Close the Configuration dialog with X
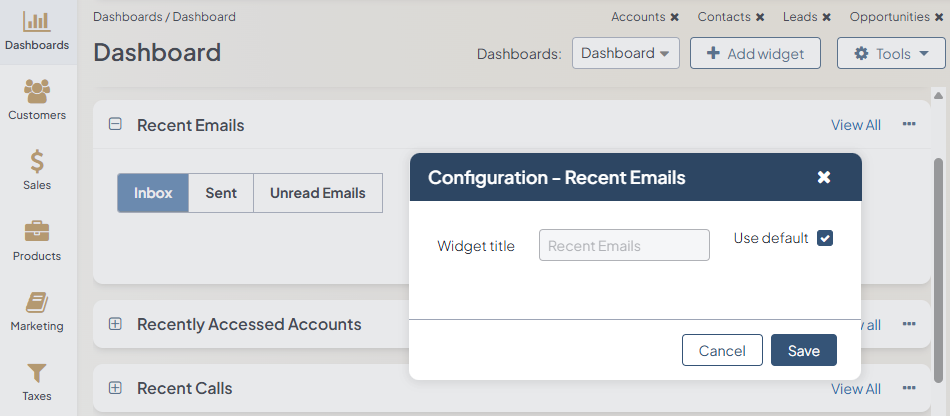Screen dimensions: 950x416 (x=824, y=177)
